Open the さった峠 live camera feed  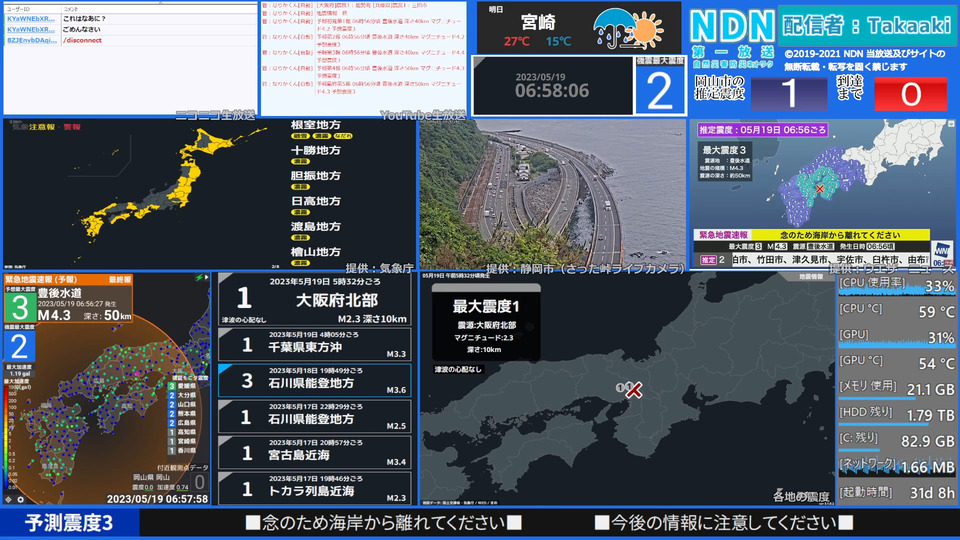[553, 193]
